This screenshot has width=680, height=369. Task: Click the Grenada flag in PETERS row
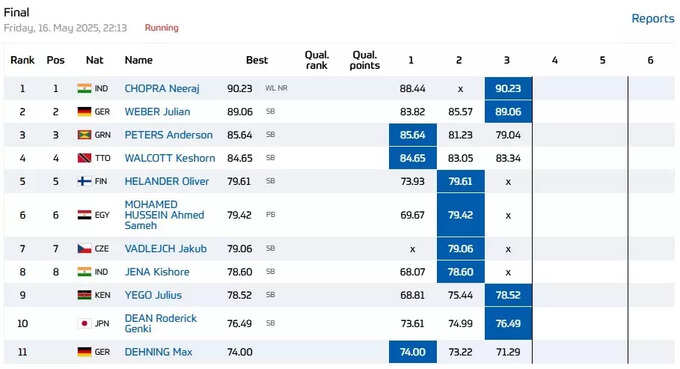click(84, 135)
